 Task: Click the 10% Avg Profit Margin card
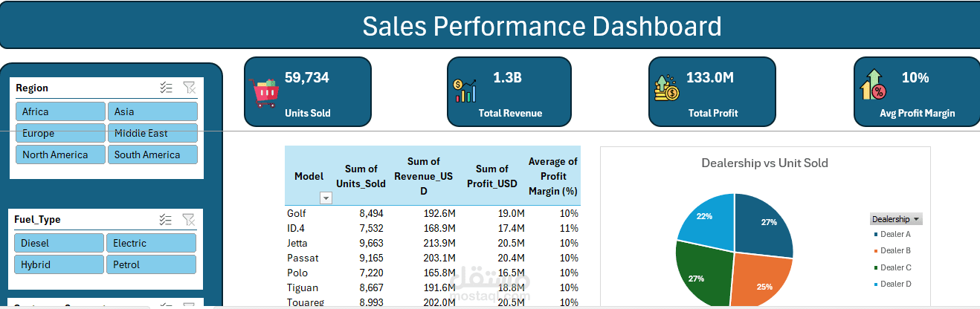click(x=916, y=91)
